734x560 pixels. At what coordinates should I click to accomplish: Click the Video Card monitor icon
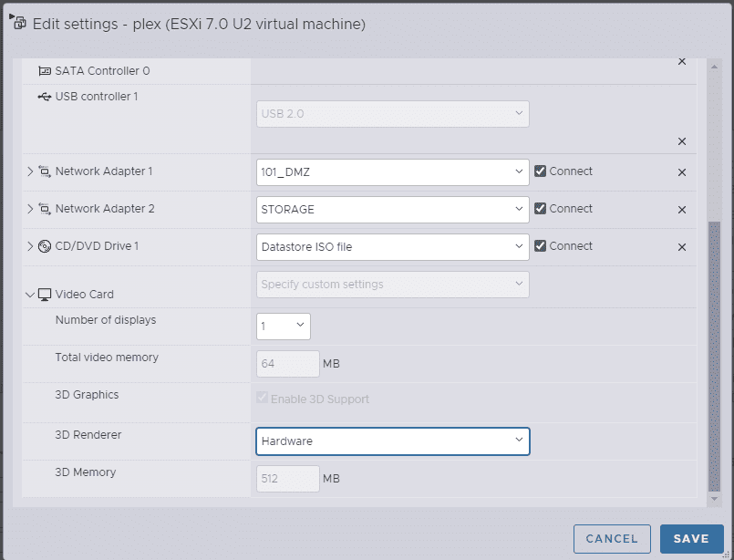pyautogui.click(x=45, y=295)
